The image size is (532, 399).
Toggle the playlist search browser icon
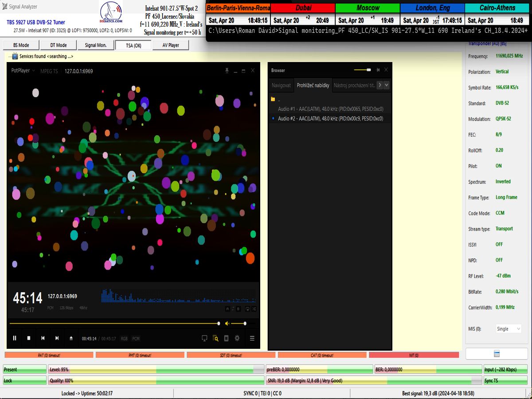pos(215,338)
